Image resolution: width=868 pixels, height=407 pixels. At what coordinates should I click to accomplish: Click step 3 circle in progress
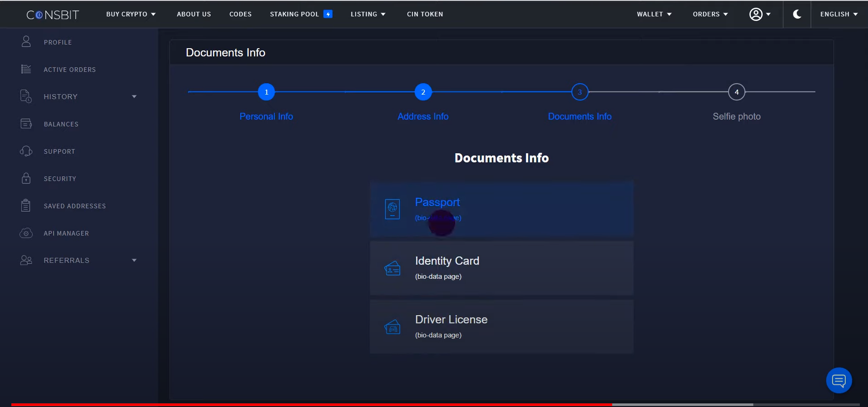[x=580, y=92]
